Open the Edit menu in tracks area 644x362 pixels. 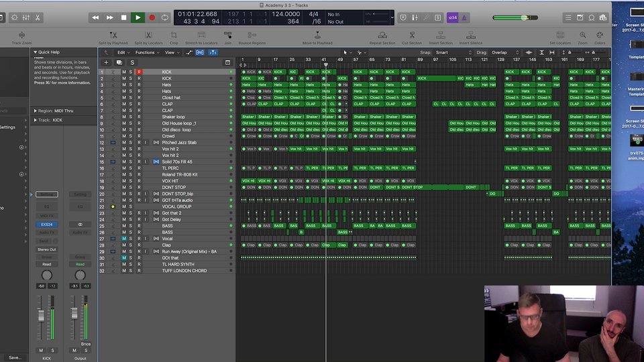coord(123,52)
